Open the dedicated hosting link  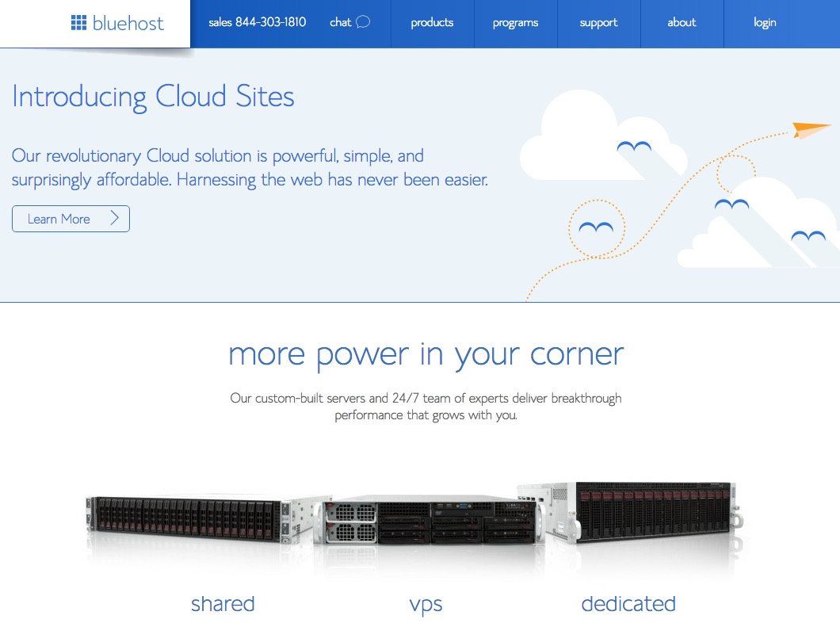[628, 604]
